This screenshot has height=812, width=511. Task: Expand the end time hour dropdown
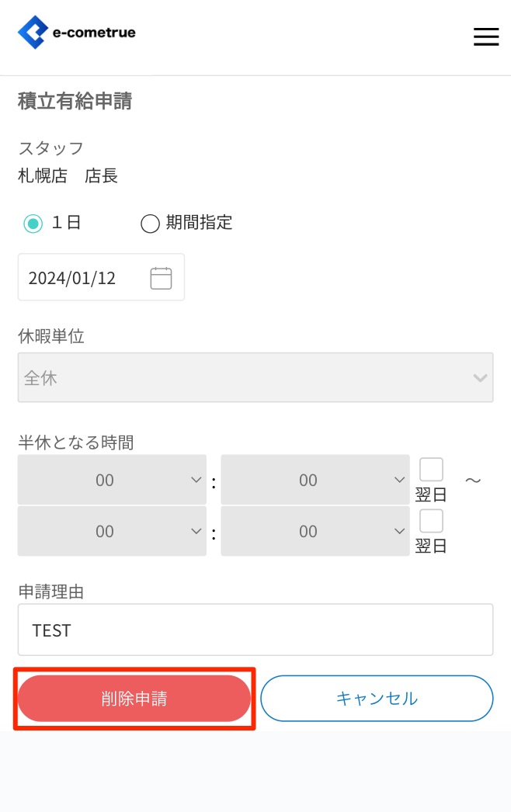click(x=112, y=531)
